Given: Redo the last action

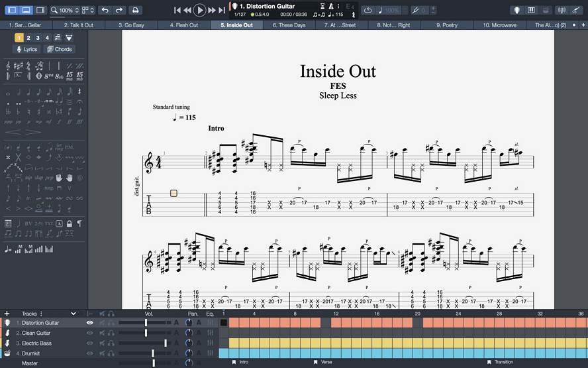Looking at the screenshot, I should 119,10.
